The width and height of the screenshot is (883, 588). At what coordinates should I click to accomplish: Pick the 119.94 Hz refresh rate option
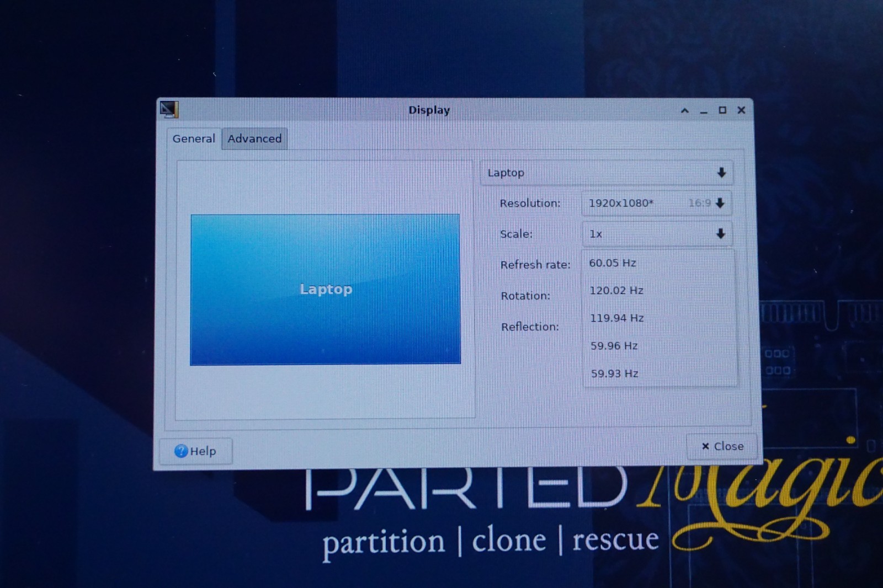661,318
